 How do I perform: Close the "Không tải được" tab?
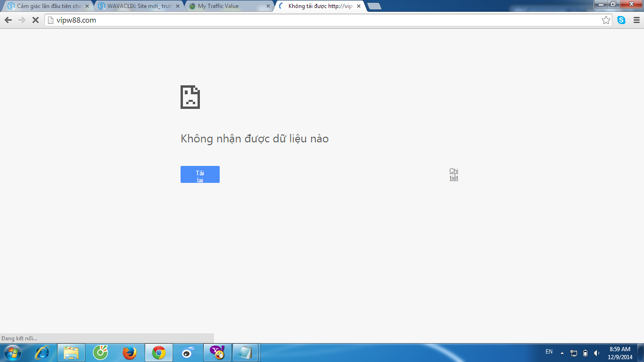click(x=358, y=6)
